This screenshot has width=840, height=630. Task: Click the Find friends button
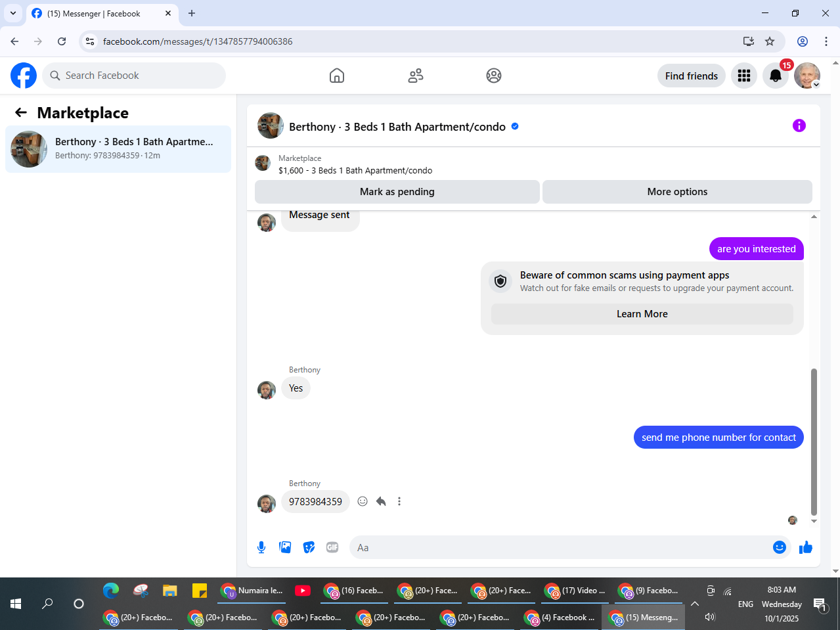pos(692,76)
